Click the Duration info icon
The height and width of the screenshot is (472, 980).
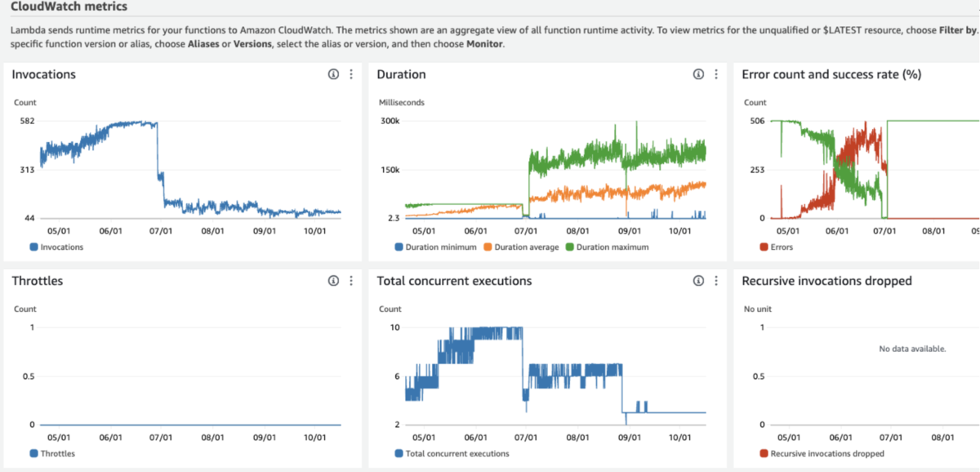(698, 74)
